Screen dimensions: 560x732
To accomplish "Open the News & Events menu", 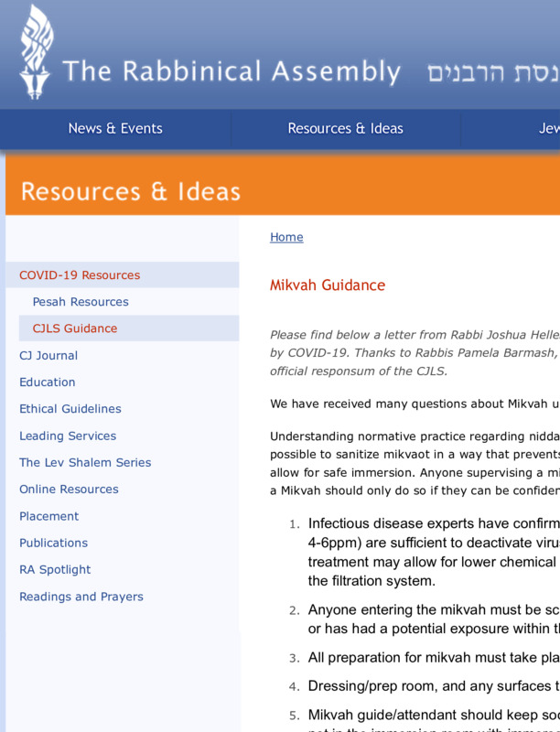I will [x=115, y=128].
